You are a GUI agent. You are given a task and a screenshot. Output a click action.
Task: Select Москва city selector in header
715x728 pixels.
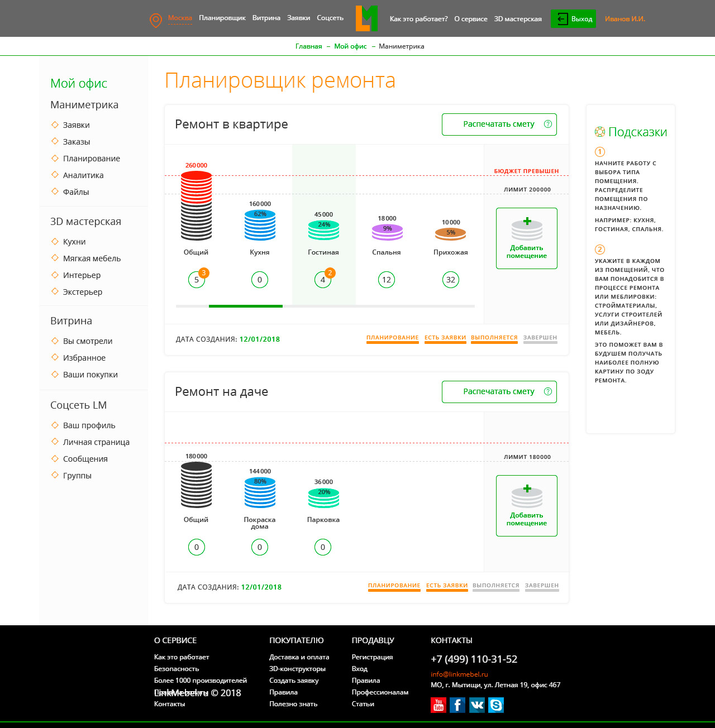[180, 18]
